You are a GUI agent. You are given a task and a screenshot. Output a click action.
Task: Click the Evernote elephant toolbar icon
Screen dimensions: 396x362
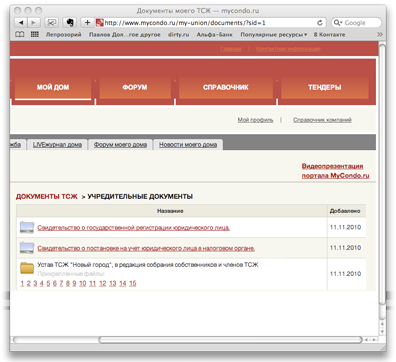click(x=70, y=23)
